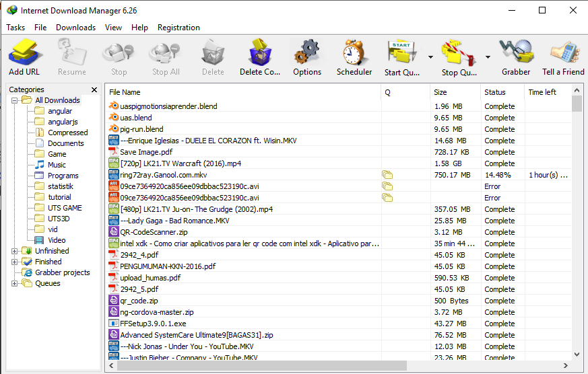Open Start Queue dropdown arrow
588x374 pixels.
click(430, 57)
